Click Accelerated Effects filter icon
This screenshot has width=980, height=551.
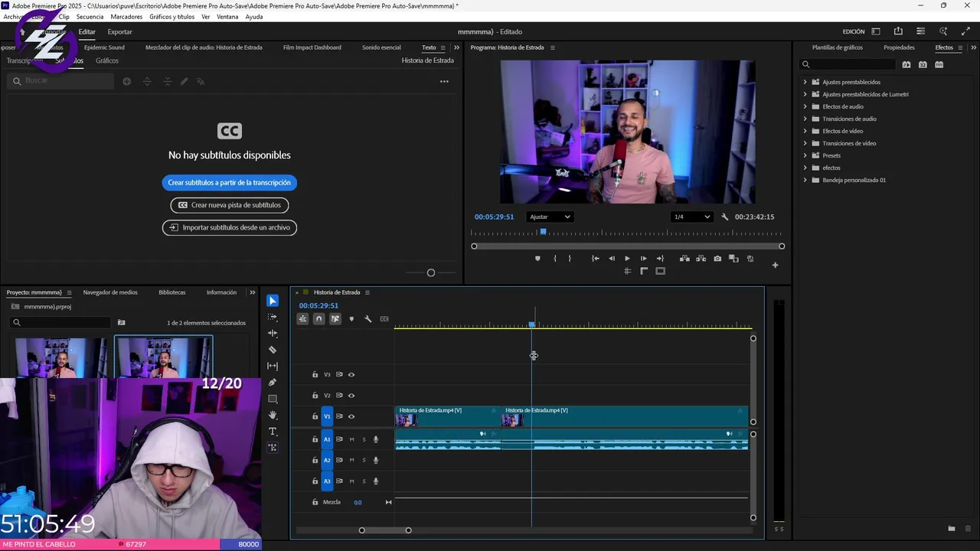(906, 65)
